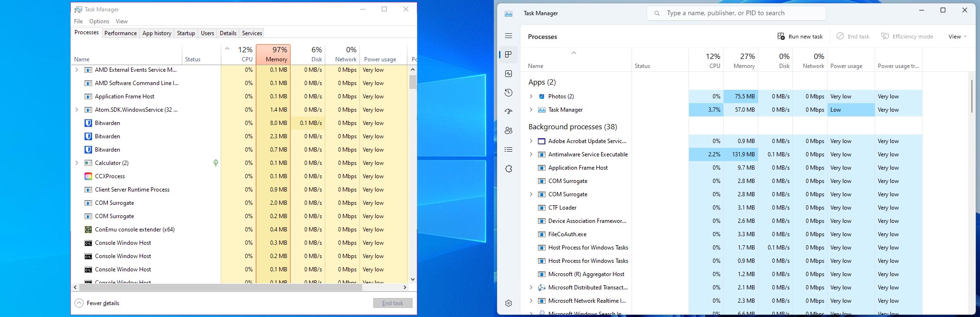Screen dimensions: 980x317
Task: Open Settings gear in the right Task Manager
Action: (x=509, y=303)
